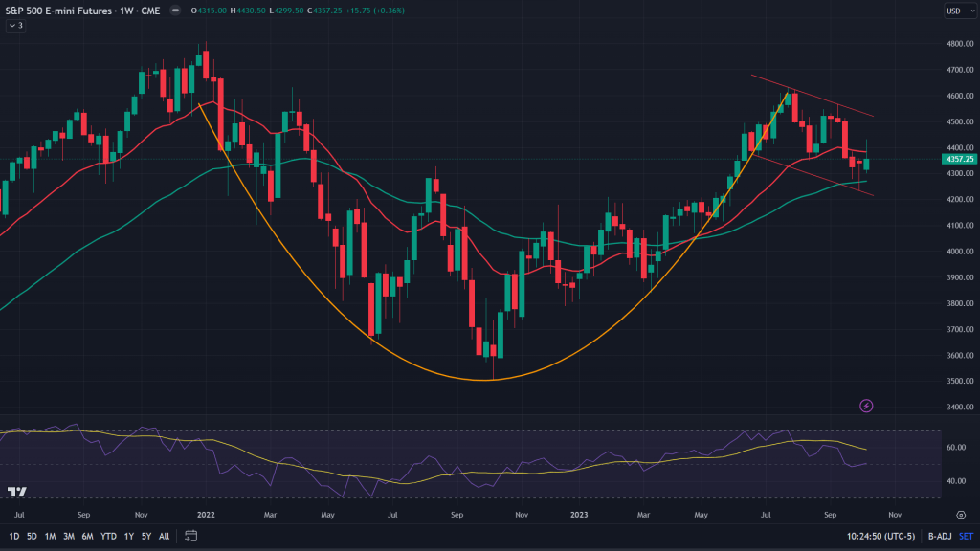Select the 1D time range
The height and width of the screenshot is (551, 980).
pyautogui.click(x=14, y=536)
